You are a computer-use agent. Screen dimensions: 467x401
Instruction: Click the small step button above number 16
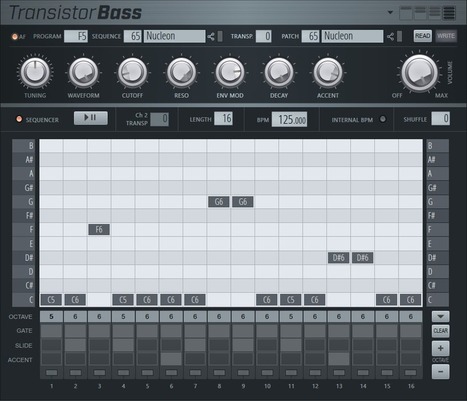coord(411,373)
